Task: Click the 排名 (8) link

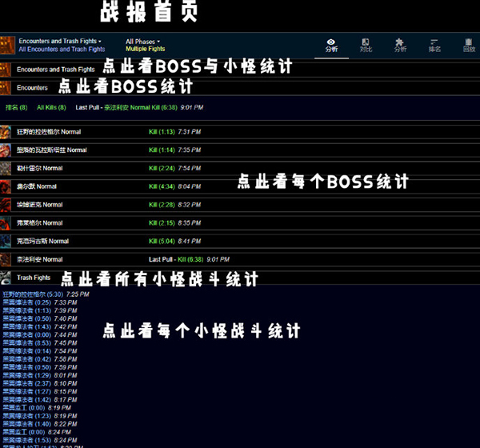Action: coord(17,107)
